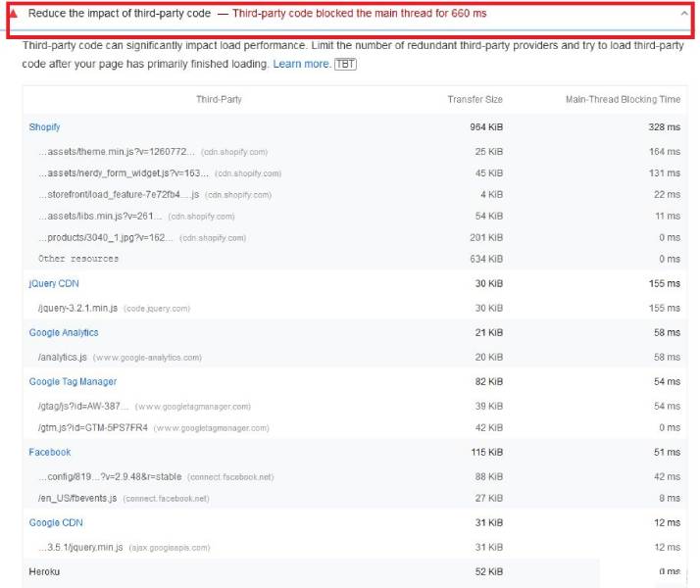Open the Shopify third-party link

click(x=44, y=127)
